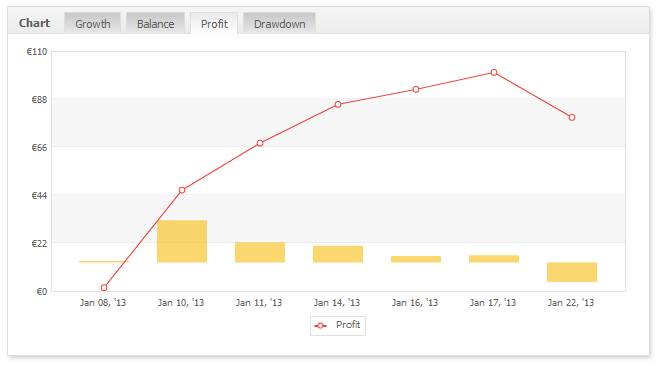
Task: Select the Jan 10 profit data point
Action: pyautogui.click(x=182, y=190)
